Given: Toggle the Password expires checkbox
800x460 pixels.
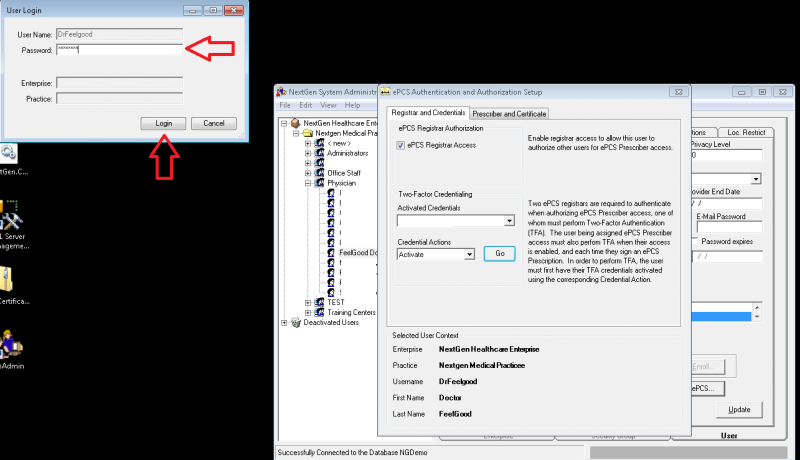Looking at the screenshot, I should [694, 241].
